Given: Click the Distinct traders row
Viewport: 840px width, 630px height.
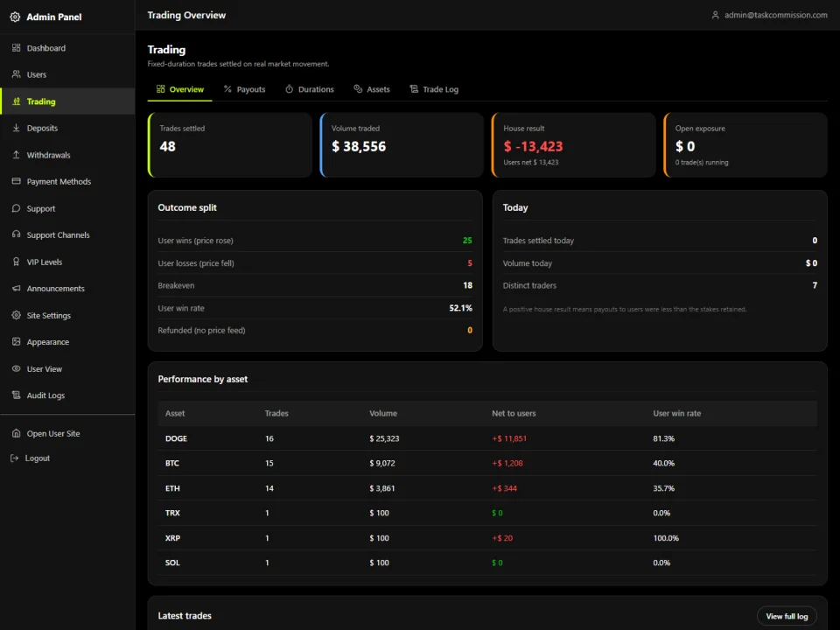Looking at the screenshot, I should (660, 285).
